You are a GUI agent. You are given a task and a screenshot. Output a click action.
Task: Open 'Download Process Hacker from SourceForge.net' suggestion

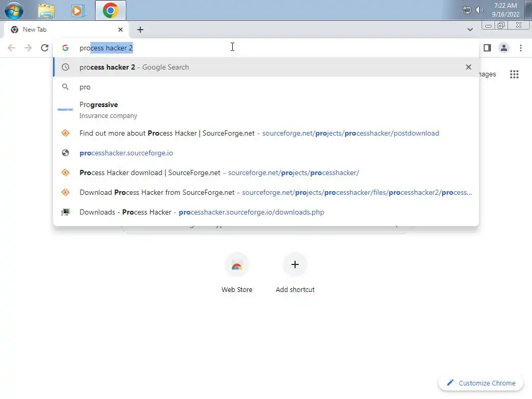click(265, 192)
